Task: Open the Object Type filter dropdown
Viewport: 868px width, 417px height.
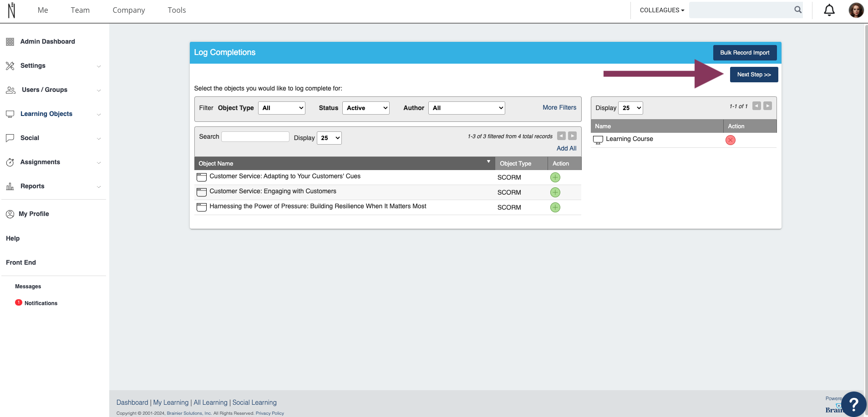Action: point(282,108)
